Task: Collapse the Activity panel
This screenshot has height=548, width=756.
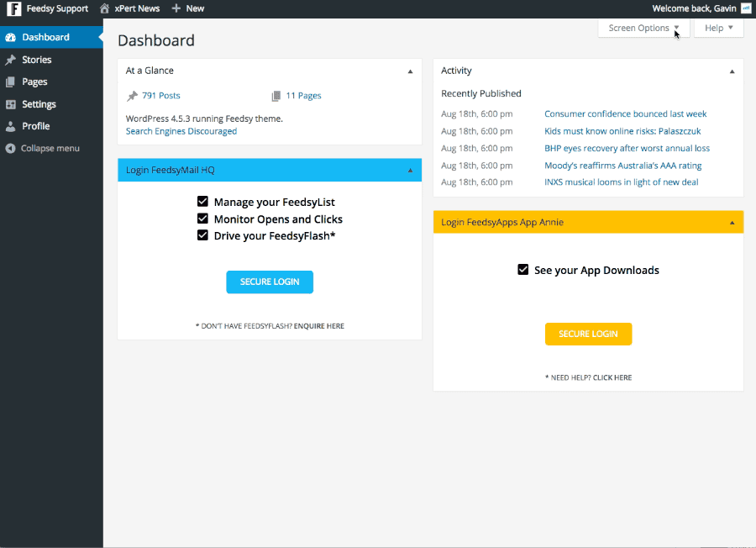Action: tap(732, 71)
